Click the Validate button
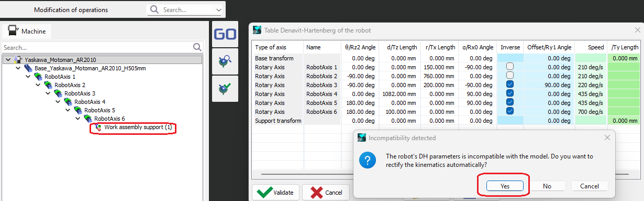 (x=275, y=193)
